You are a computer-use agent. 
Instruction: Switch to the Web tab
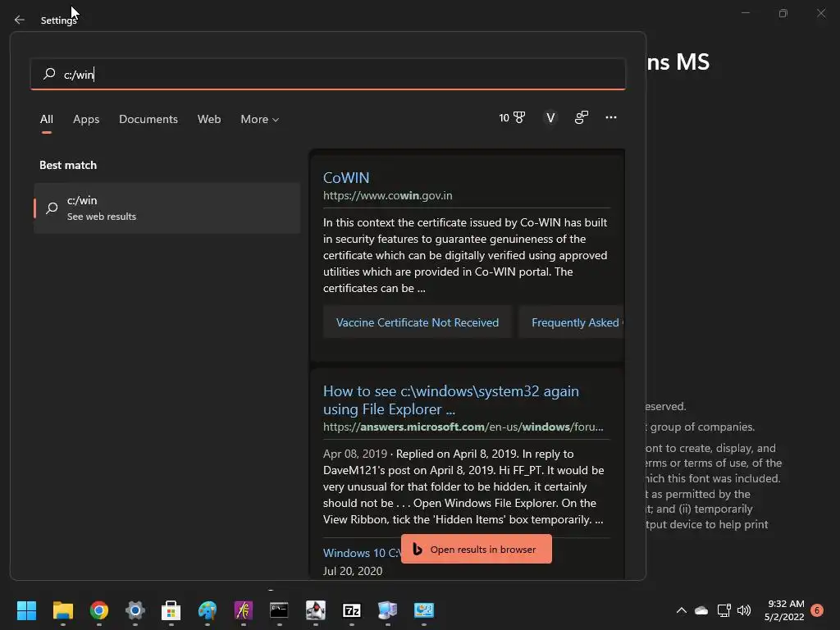(209, 119)
